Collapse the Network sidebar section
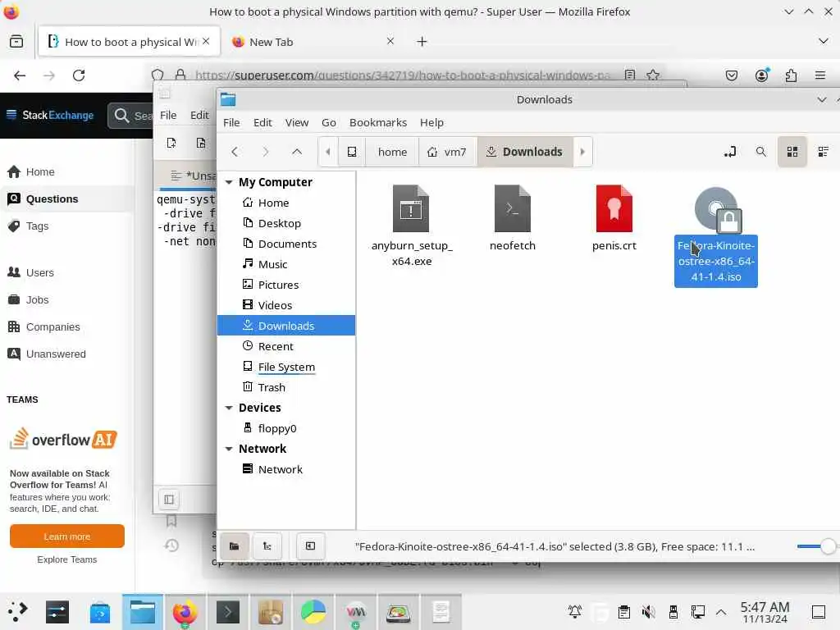 click(x=229, y=449)
